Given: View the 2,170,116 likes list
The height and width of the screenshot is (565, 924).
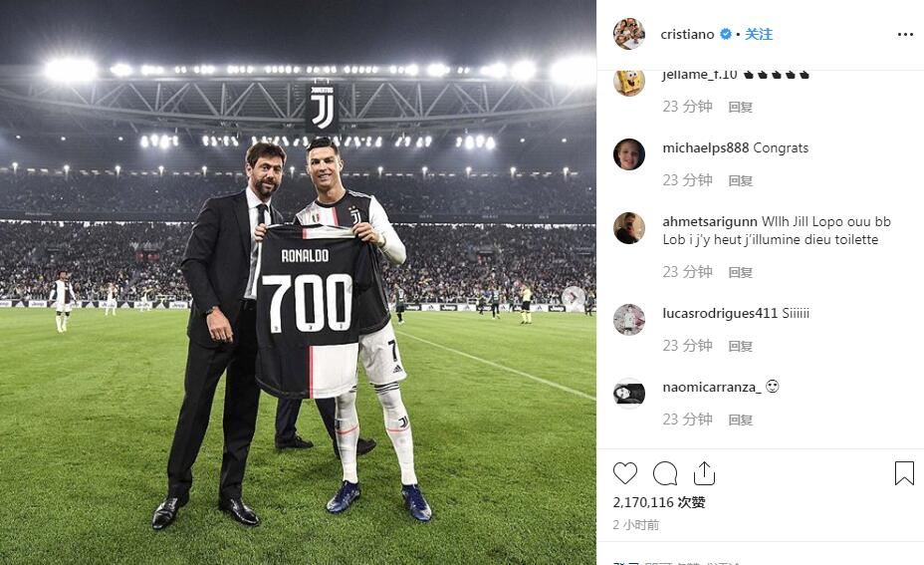Looking at the screenshot, I should (x=659, y=502).
